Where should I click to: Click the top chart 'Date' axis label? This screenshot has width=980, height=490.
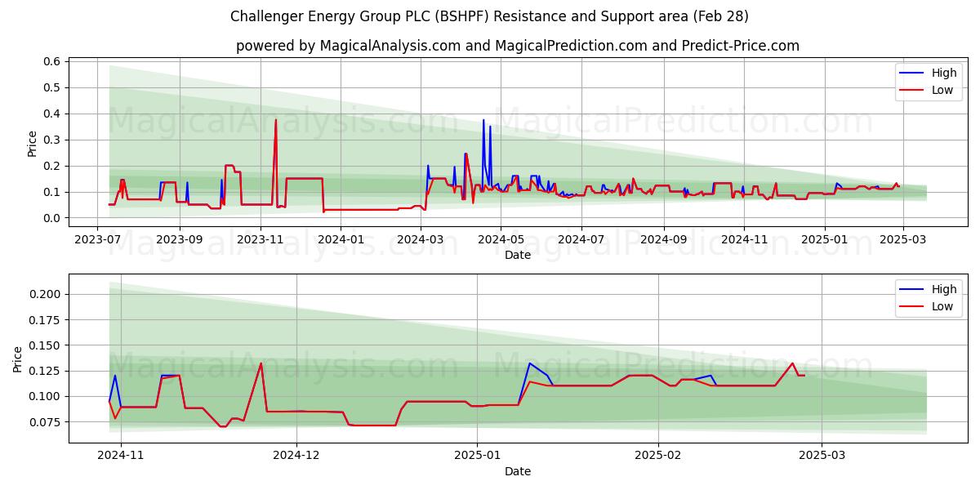click(518, 255)
